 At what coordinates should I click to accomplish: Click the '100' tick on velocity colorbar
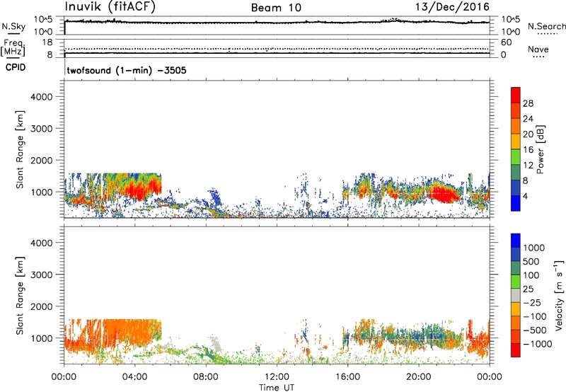tap(531, 275)
